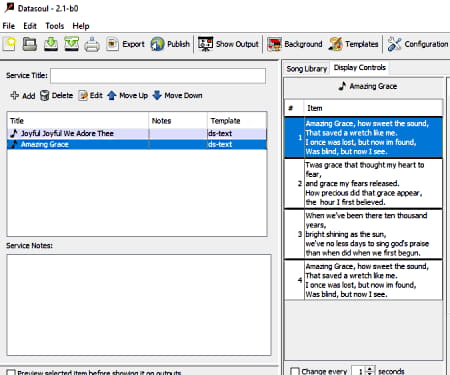Click the Save service icon
The height and width of the screenshot is (375, 450).
coord(51,44)
